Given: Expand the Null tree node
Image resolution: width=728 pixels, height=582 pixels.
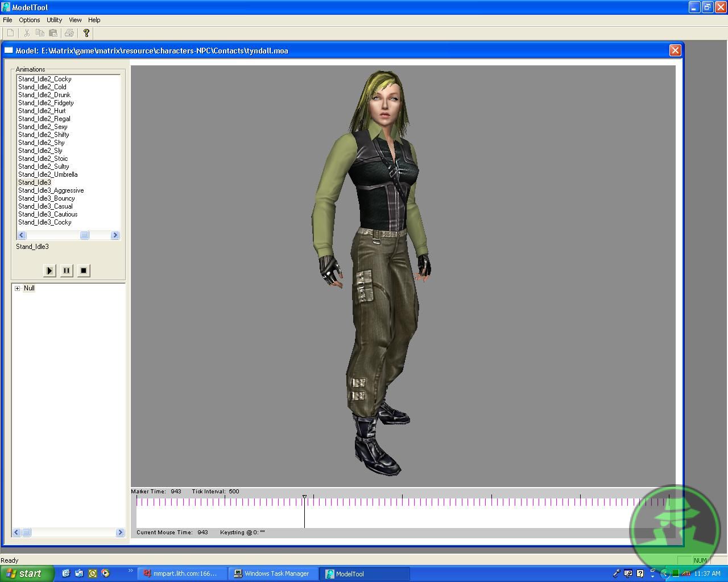Looking at the screenshot, I should (18, 288).
